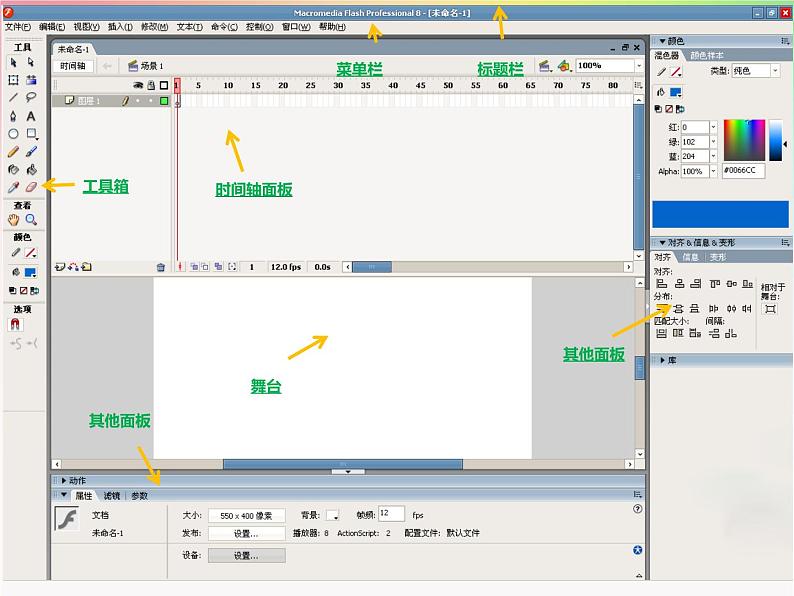Select the Text tool (A)
The height and width of the screenshot is (596, 794).
[x=31, y=116]
